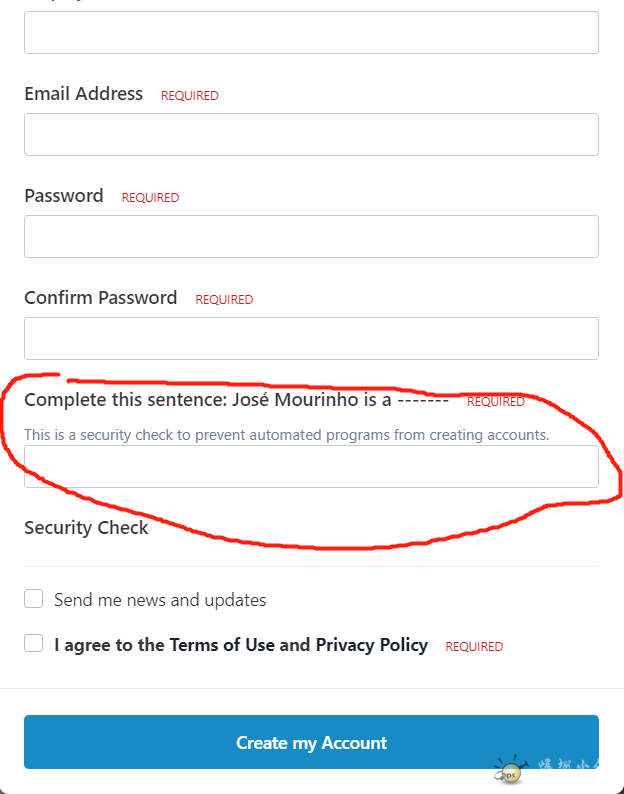
Task: Select the Confirm Password input field
Action: [x=311, y=339]
